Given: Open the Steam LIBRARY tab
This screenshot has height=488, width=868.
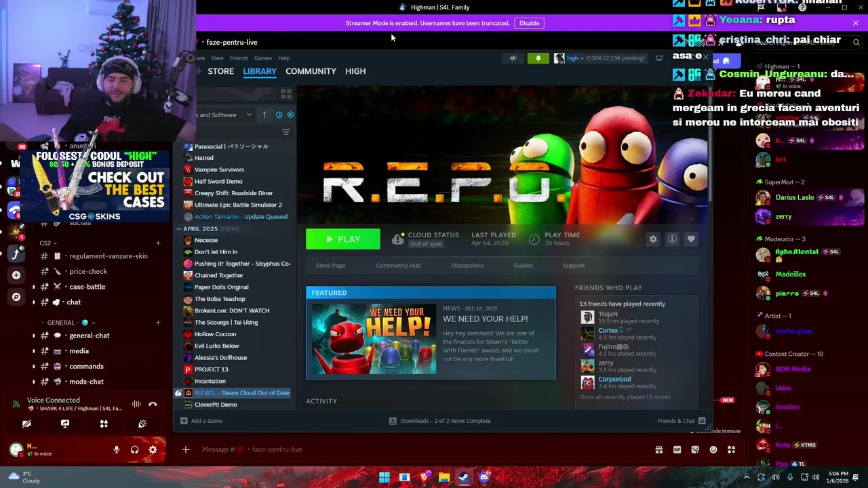Looking at the screenshot, I should 260,71.
